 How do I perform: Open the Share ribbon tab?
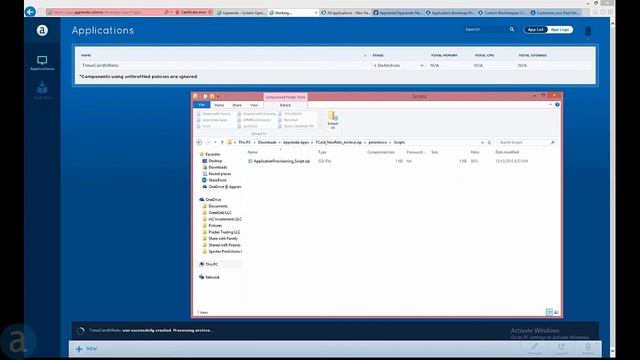pos(237,105)
